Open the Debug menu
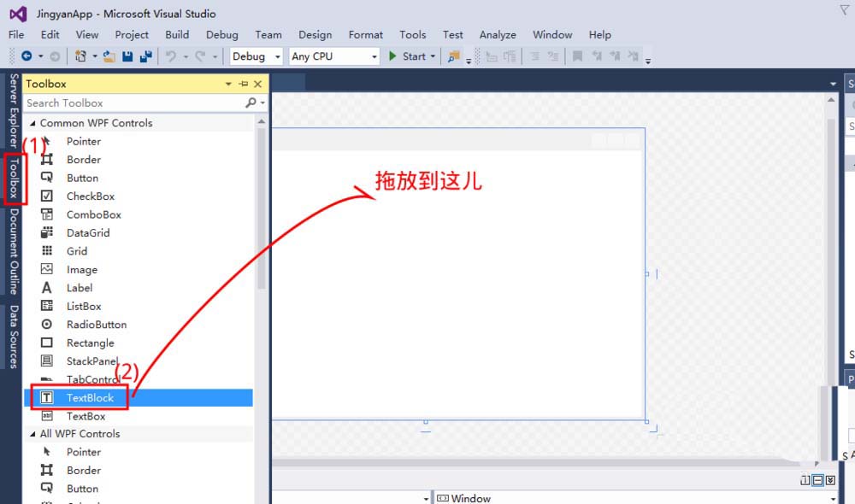The width and height of the screenshot is (855, 504). click(x=222, y=34)
